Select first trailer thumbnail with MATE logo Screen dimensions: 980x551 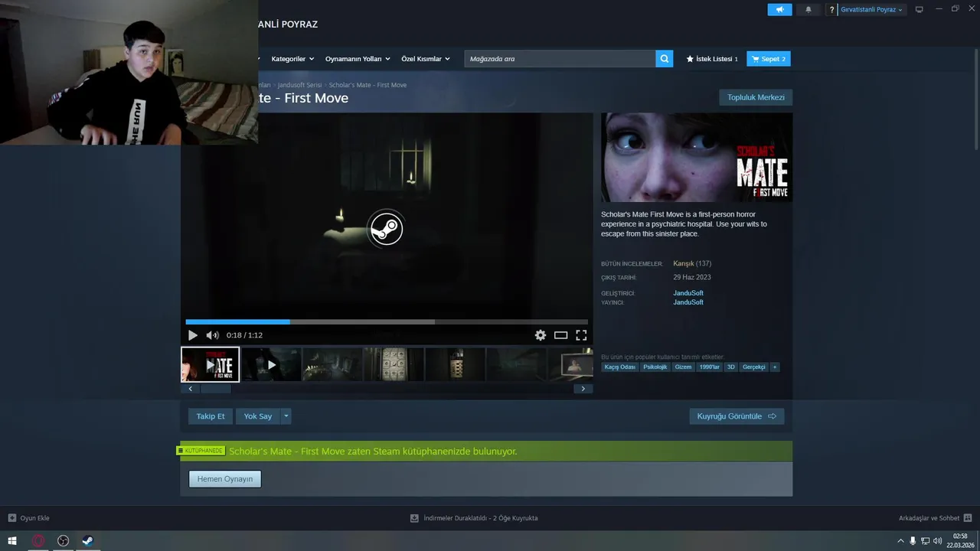210,364
